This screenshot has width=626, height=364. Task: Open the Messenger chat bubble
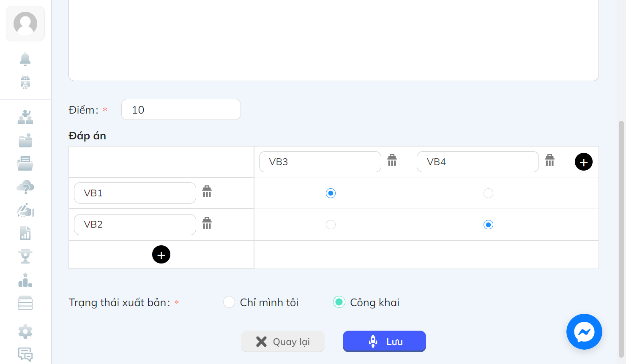[584, 331]
